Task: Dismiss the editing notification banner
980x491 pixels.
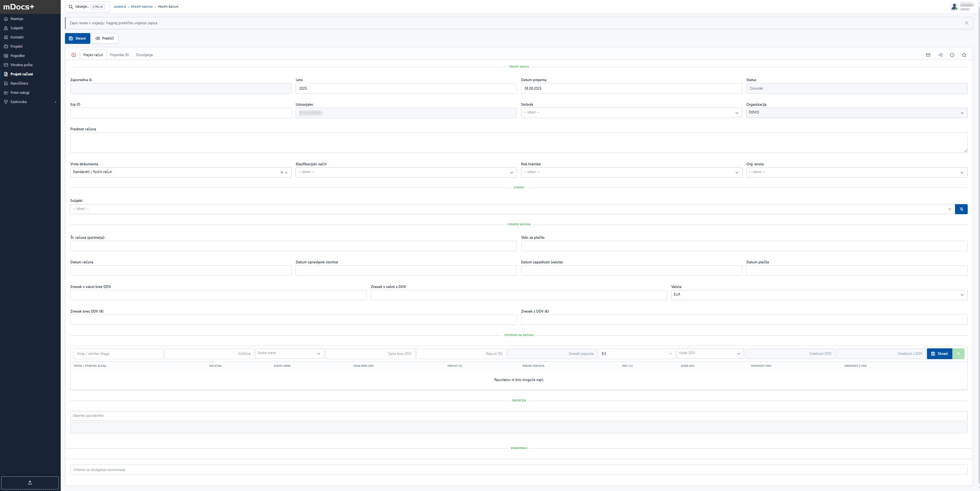Action: 967,23
